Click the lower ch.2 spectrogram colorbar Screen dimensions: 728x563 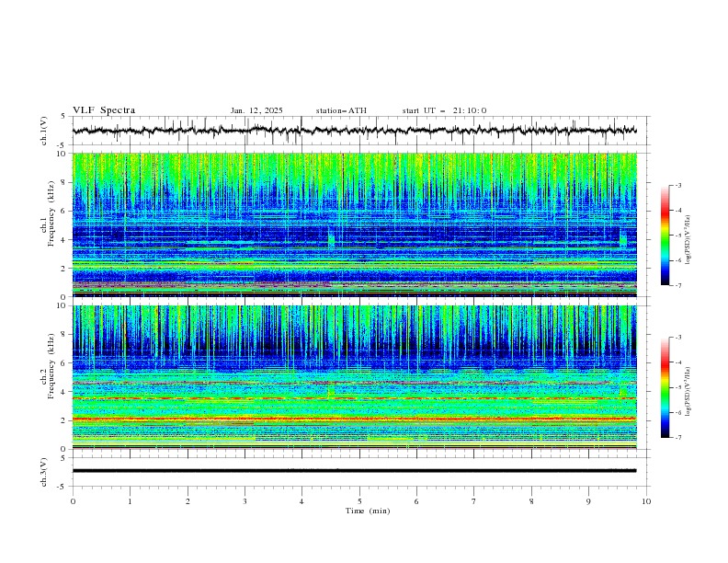(x=665, y=387)
